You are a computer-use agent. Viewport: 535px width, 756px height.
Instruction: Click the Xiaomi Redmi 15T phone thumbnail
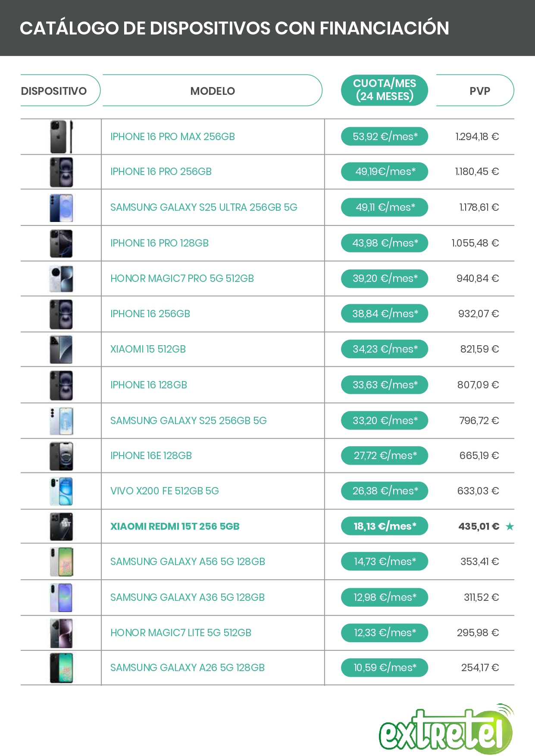click(61, 527)
